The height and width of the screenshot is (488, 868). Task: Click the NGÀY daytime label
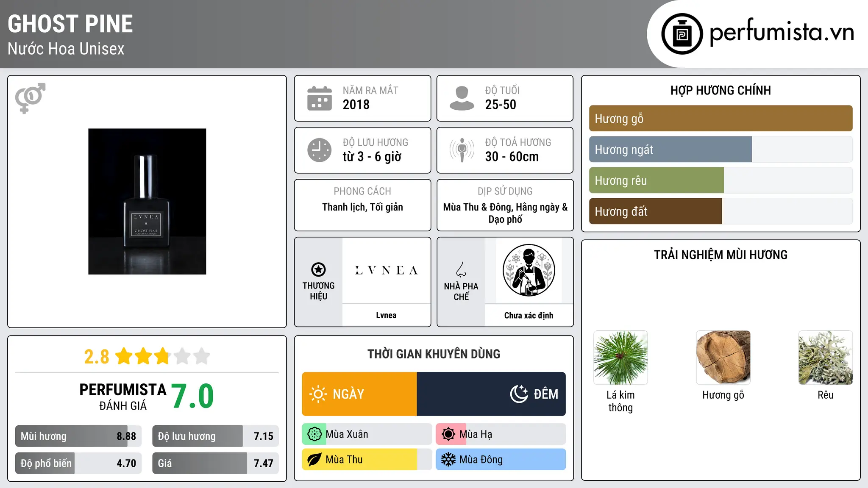tap(348, 394)
